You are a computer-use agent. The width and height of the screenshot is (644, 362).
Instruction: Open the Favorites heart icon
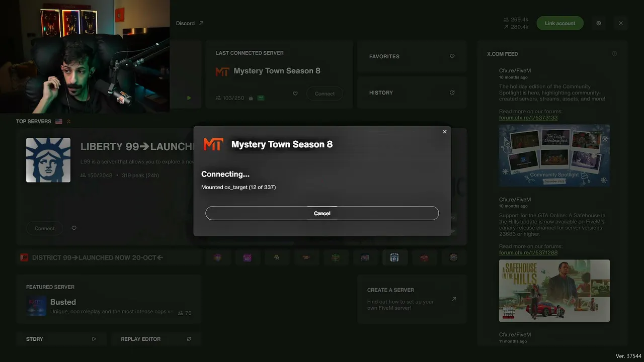click(x=452, y=56)
